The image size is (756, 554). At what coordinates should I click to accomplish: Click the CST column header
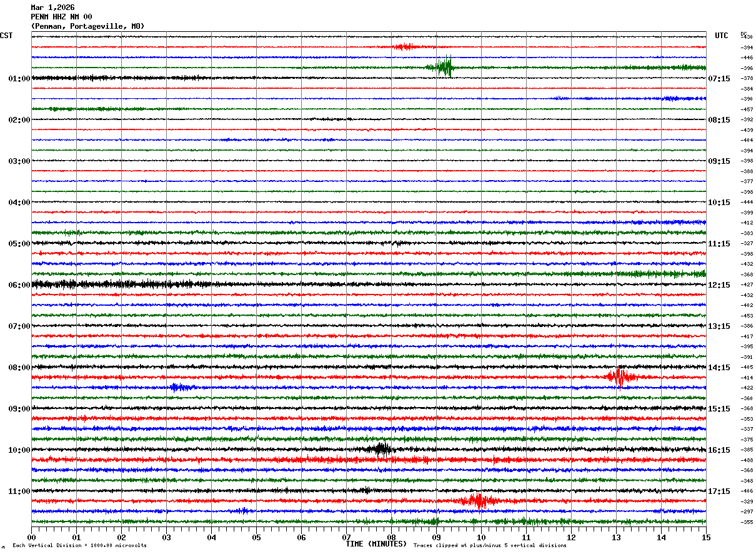pyautogui.click(x=6, y=36)
